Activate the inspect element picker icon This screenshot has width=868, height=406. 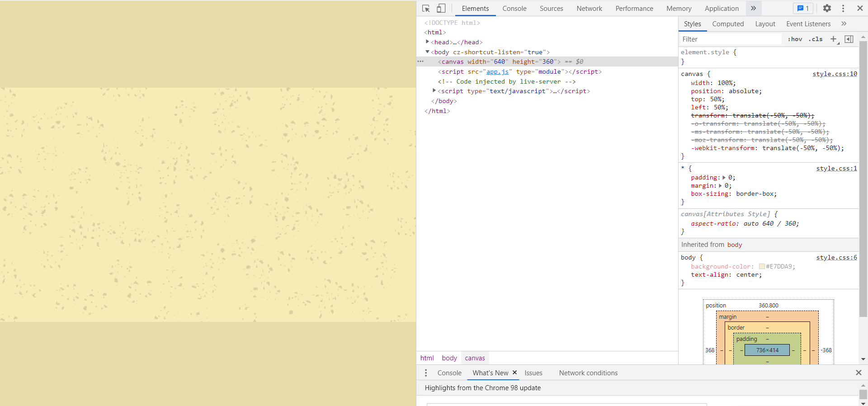tap(426, 9)
